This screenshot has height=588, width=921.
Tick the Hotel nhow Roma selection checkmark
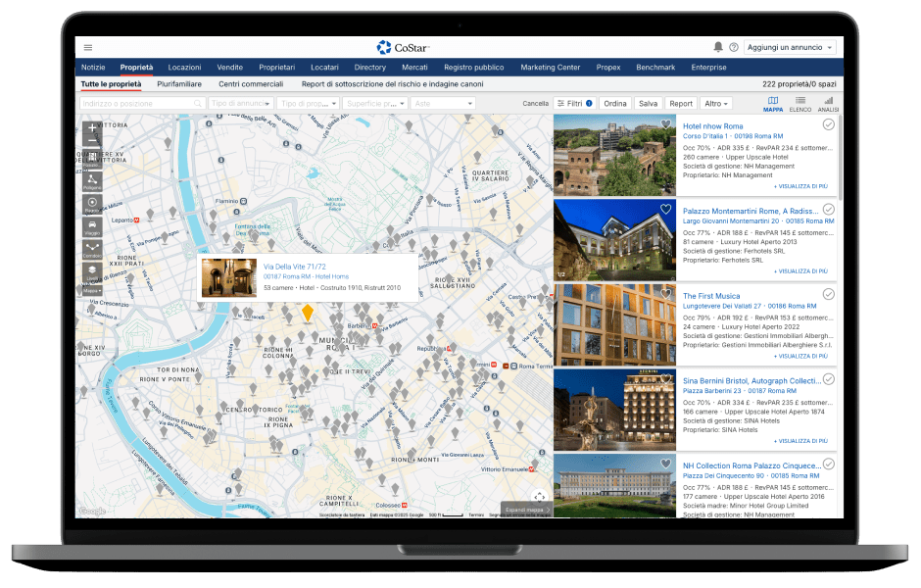pyautogui.click(x=829, y=124)
